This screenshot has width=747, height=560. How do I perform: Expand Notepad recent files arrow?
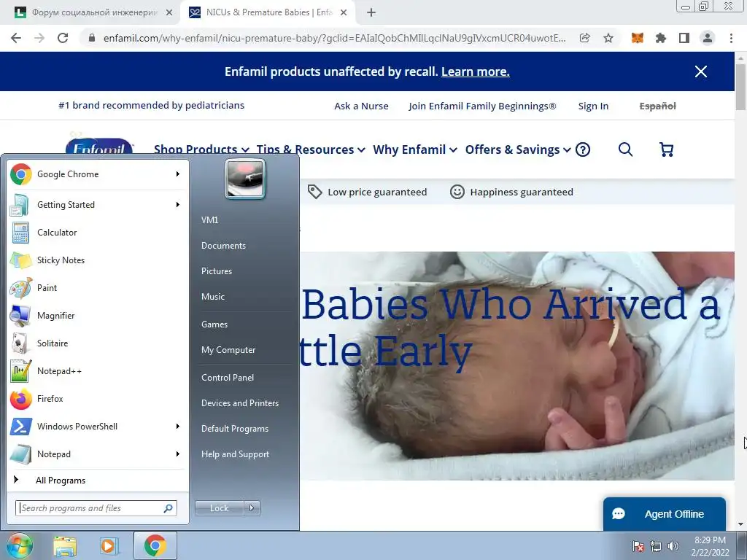point(178,454)
